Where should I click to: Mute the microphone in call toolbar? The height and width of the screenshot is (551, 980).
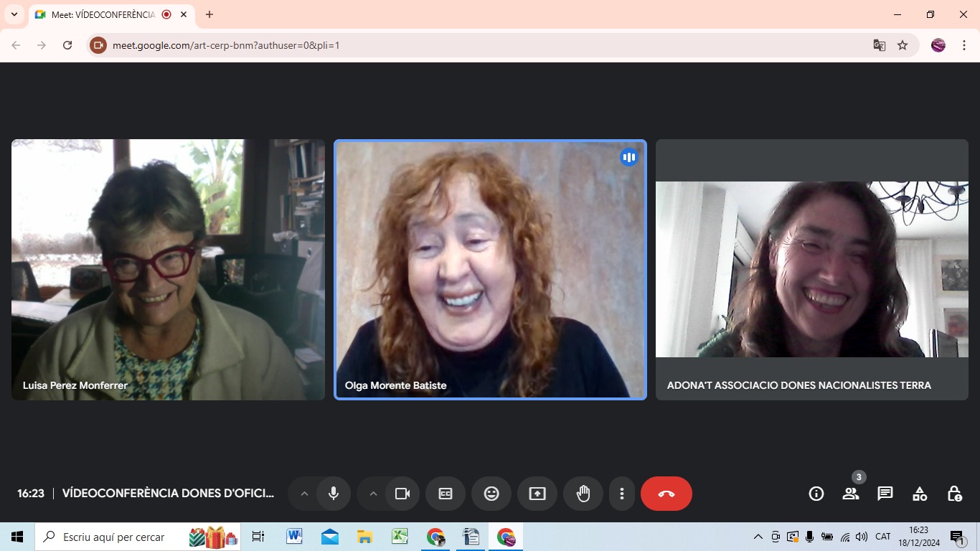(x=334, y=494)
